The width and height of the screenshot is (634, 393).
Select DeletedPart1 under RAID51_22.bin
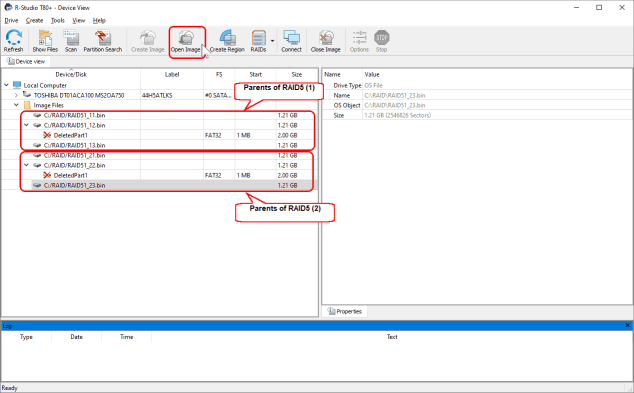point(70,175)
